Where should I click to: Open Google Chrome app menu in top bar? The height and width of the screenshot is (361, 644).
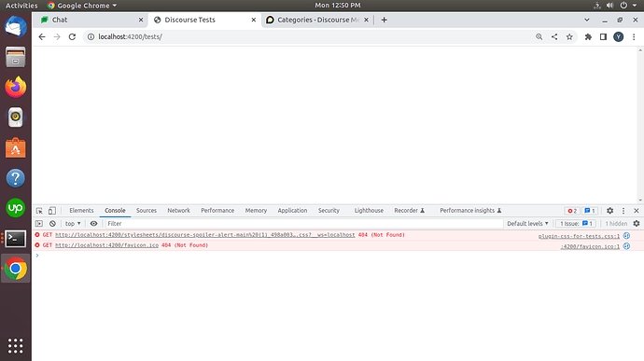(82, 6)
